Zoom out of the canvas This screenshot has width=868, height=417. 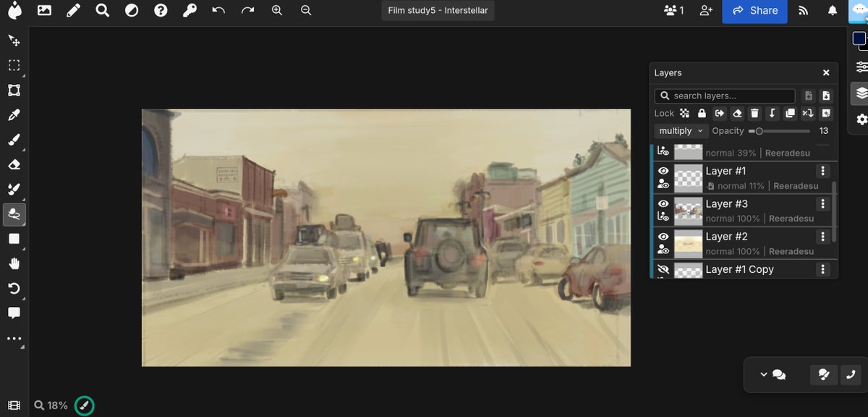point(306,11)
